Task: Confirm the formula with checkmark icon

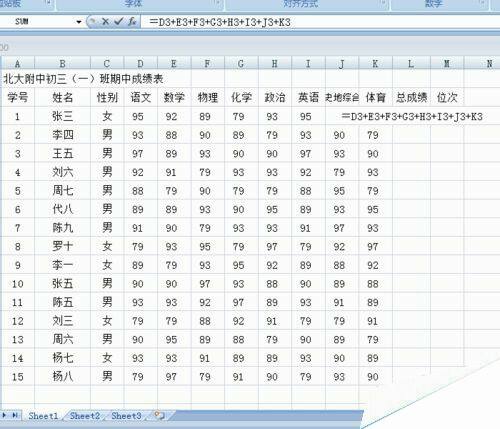Action: pos(118,22)
